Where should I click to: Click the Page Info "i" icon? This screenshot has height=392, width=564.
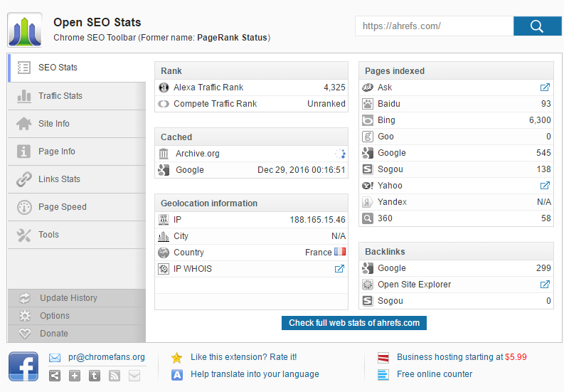click(x=23, y=152)
